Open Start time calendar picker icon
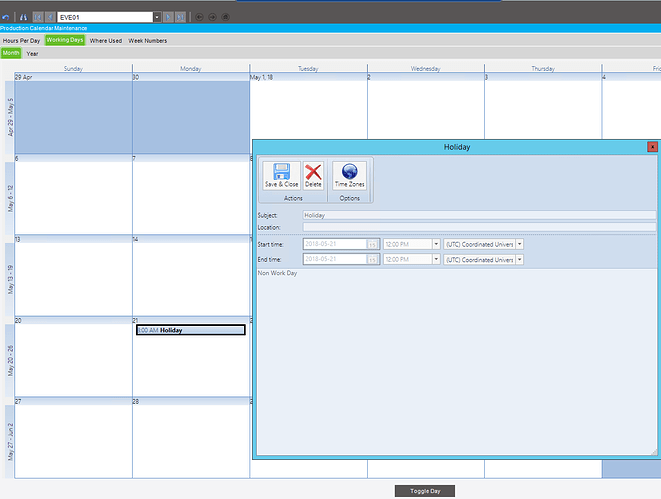Screen dimensions: 661x499 pos(372,244)
